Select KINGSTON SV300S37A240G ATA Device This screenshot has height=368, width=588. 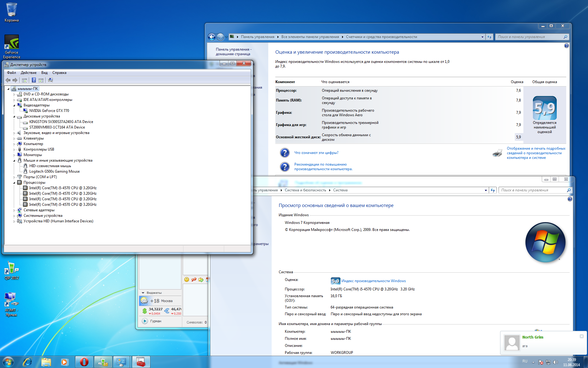(61, 122)
